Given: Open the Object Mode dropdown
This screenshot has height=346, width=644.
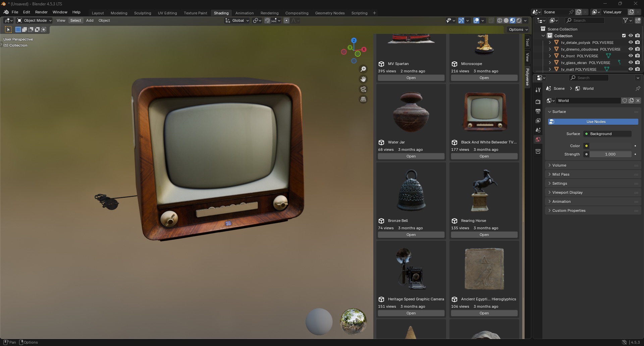Looking at the screenshot, I should coord(34,20).
